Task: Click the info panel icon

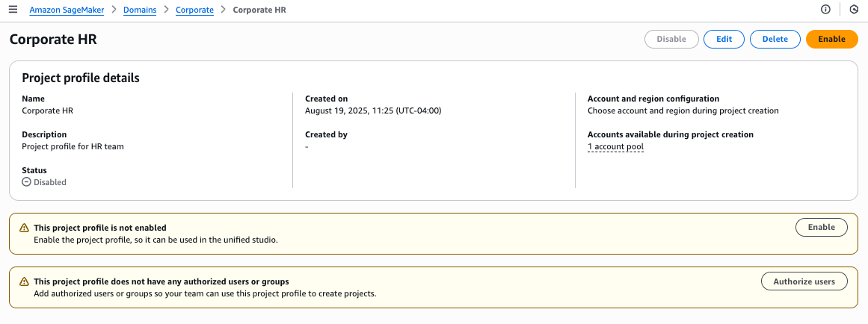Action: pyautogui.click(x=825, y=10)
